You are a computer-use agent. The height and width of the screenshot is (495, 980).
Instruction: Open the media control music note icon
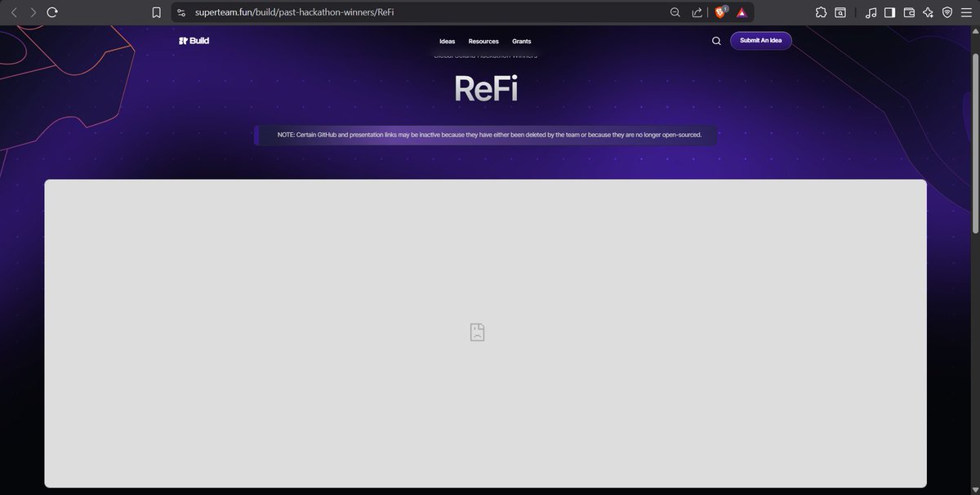pyautogui.click(x=871, y=12)
